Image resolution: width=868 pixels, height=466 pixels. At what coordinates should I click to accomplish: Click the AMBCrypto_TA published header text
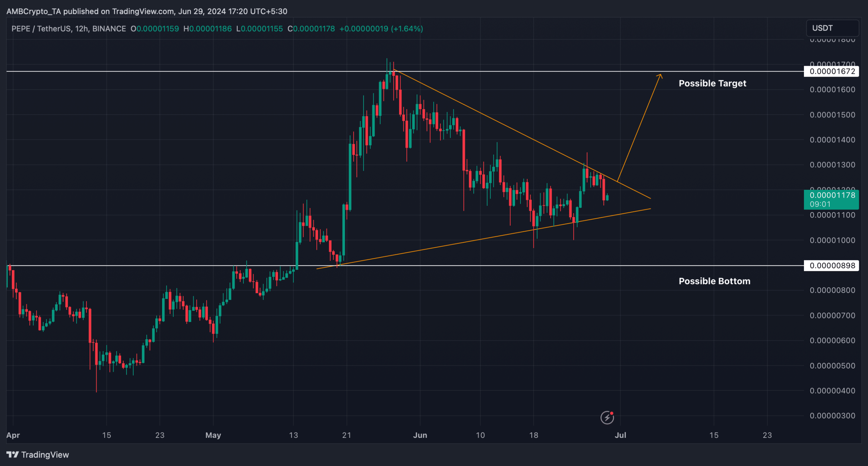coord(147,12)
